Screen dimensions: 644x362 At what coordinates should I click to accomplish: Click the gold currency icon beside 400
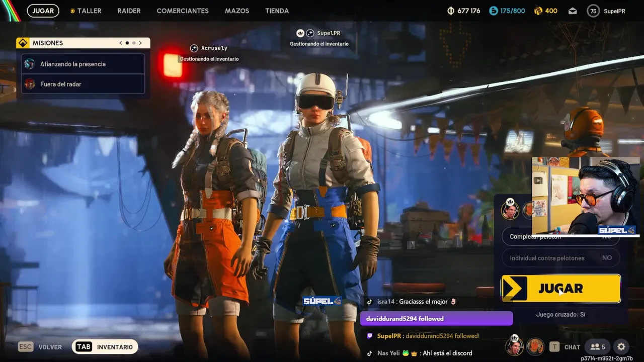click(x=538, y=11)
